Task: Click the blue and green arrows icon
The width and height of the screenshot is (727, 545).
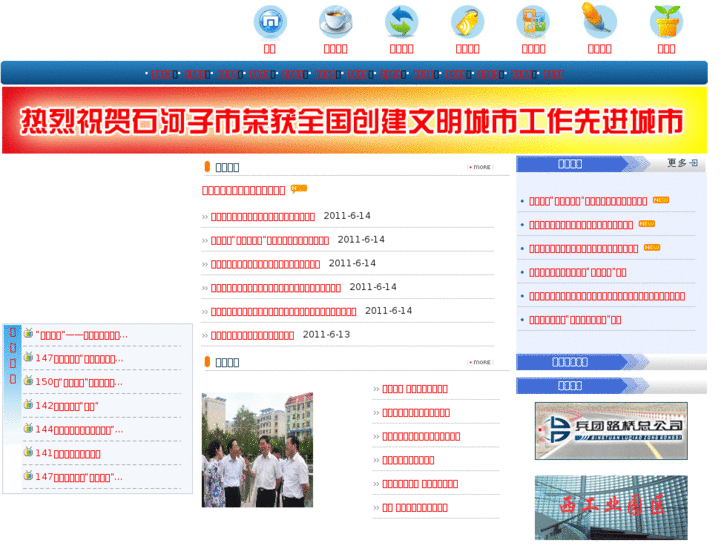Action: 402,22
